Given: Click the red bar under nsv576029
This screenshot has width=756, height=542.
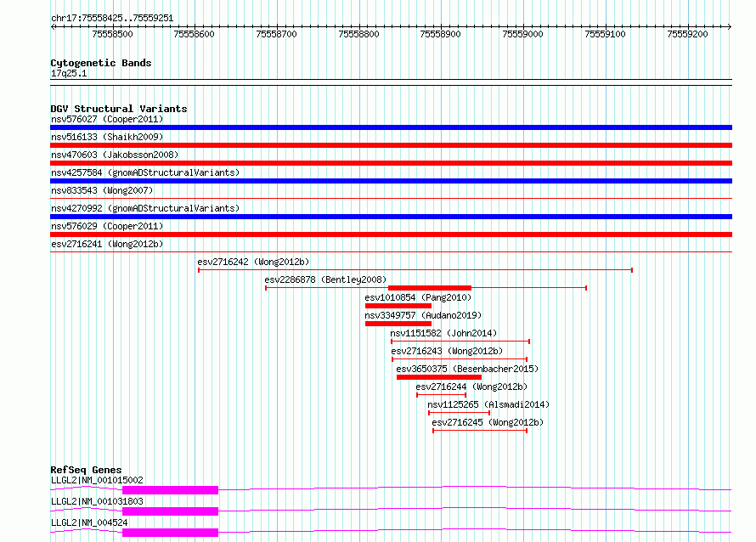Looking at the screenshot, I should point(391,234).
